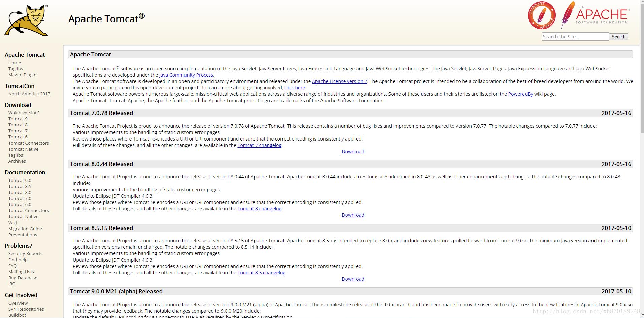Open the Tomcat 8 changelog link
The height and width of the screenshot is (318, 644).
tap(259, 209)
